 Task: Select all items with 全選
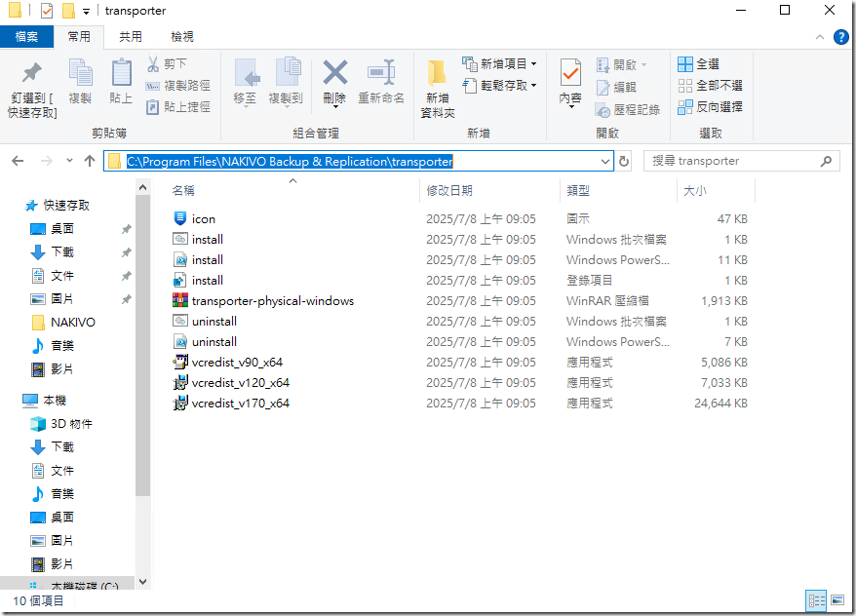point(698,63)
